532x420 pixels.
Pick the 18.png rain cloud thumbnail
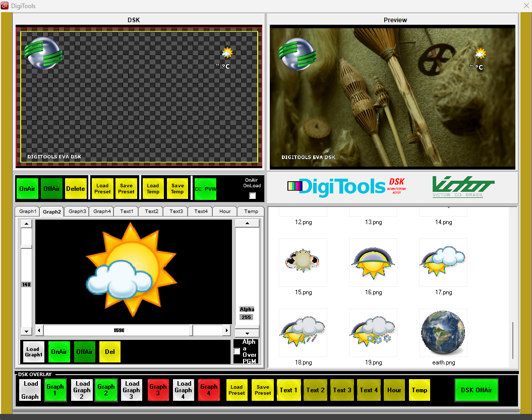(x=303, y=332)
